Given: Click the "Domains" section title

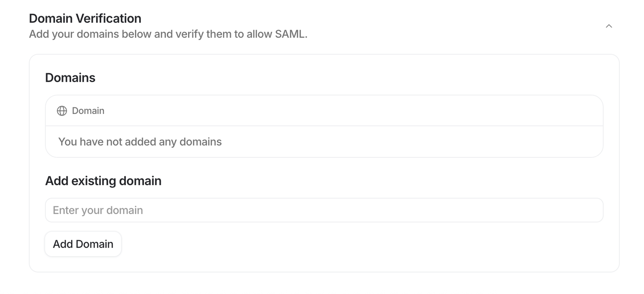Looking at the screenshot, I should 70,77.
